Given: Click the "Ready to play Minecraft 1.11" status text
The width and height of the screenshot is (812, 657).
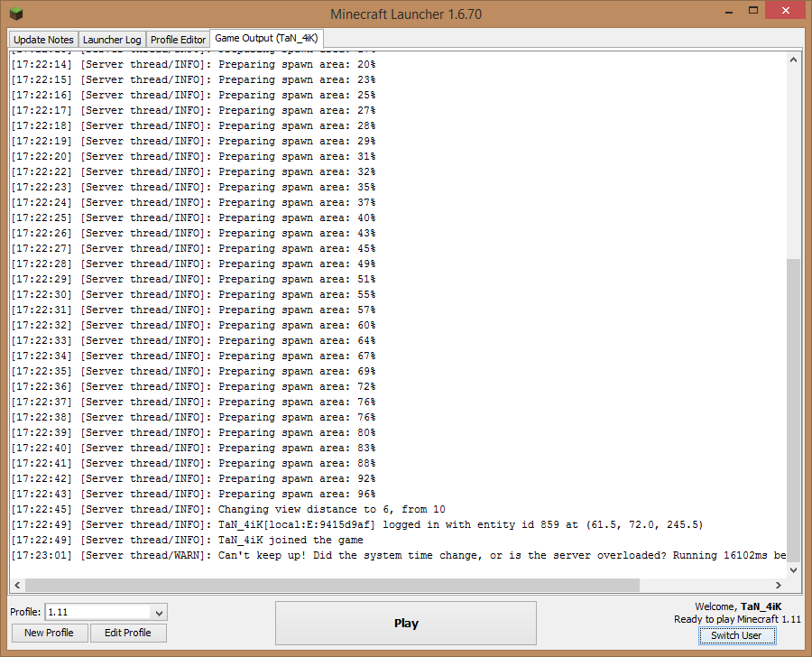Looking at the screenshot, I should point(737,619).
